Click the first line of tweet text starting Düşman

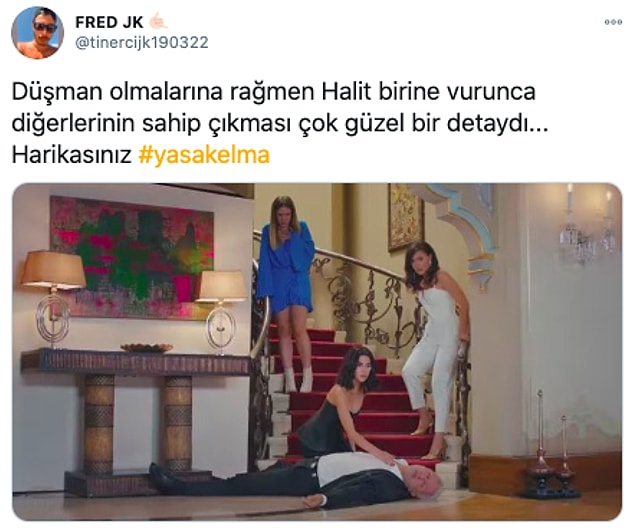(x=273, y=92)
